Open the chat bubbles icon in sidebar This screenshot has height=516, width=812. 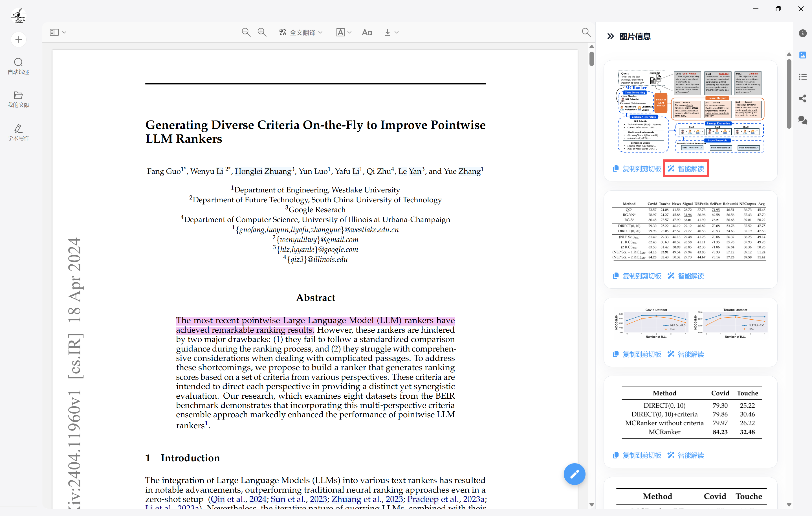click(803, 120)
